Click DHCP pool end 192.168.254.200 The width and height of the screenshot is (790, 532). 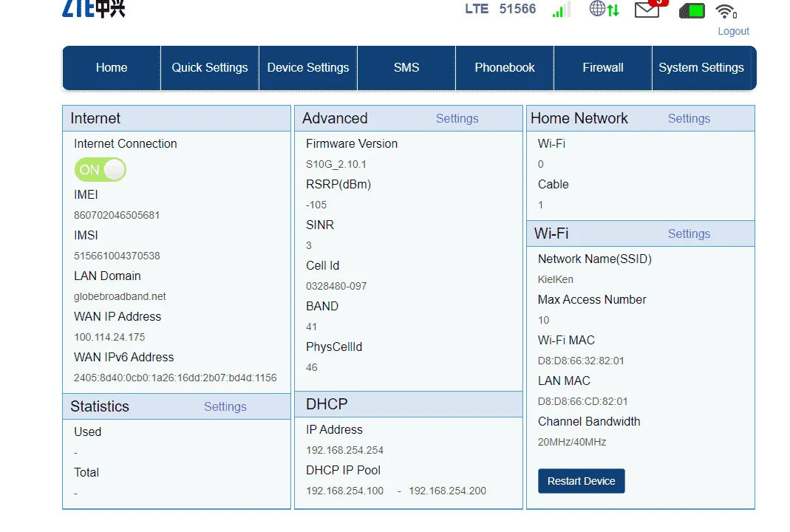pyautogui.click(x=447, y=491)
